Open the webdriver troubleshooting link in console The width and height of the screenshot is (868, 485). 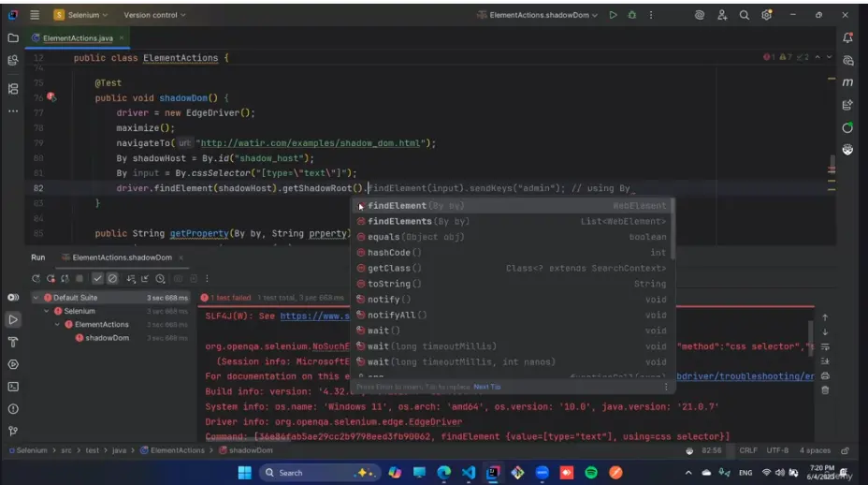click(x=745, y=376)
